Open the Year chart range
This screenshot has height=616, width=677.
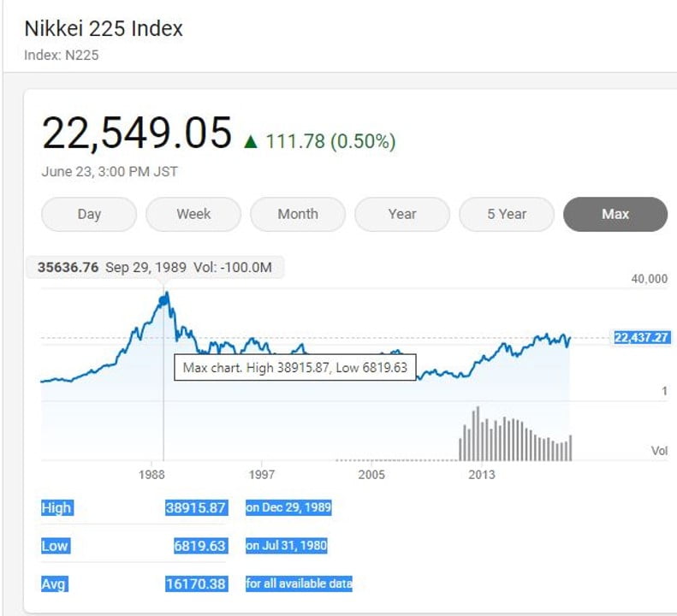pos(402,214)
